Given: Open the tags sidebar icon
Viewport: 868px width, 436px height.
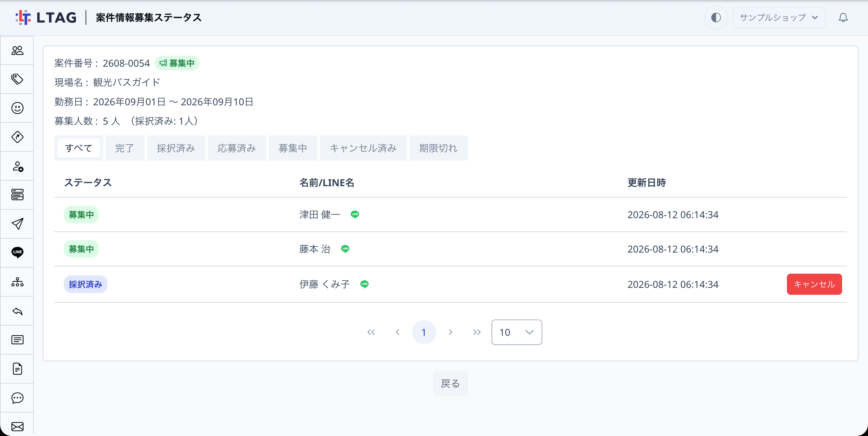Looking at the screenshot, I should (x=17, y=79).
